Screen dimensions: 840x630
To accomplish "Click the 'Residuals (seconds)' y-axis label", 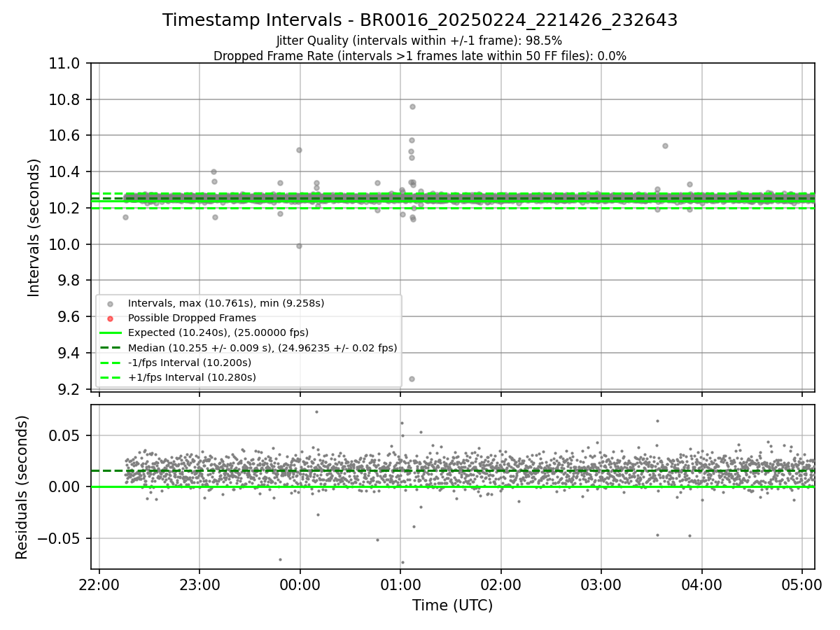I will coord(22,487).
